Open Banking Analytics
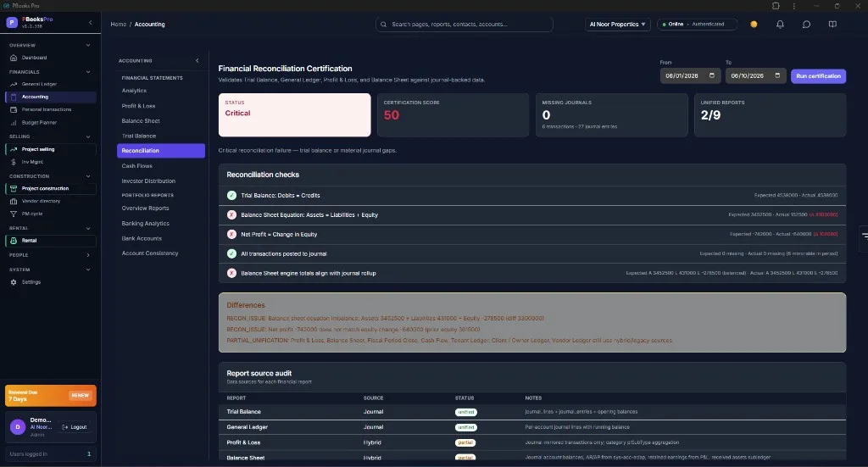Screen dimensions: 868x467 tap(145, 224)
